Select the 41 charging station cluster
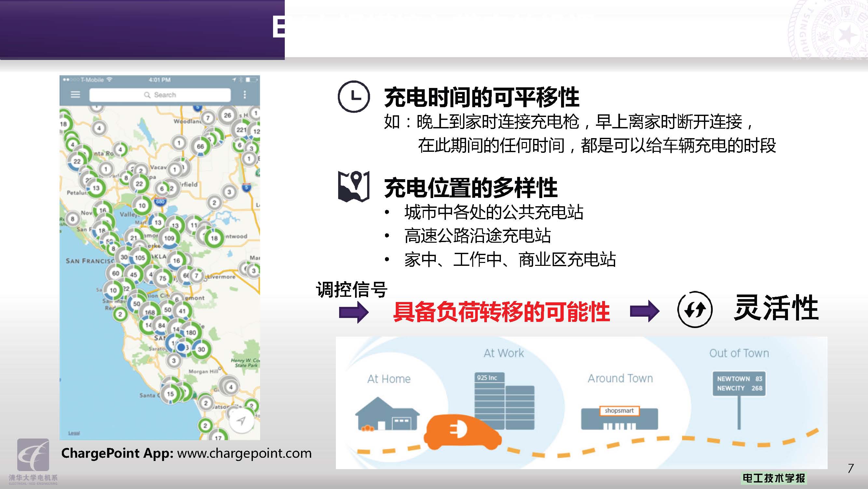 182,311
